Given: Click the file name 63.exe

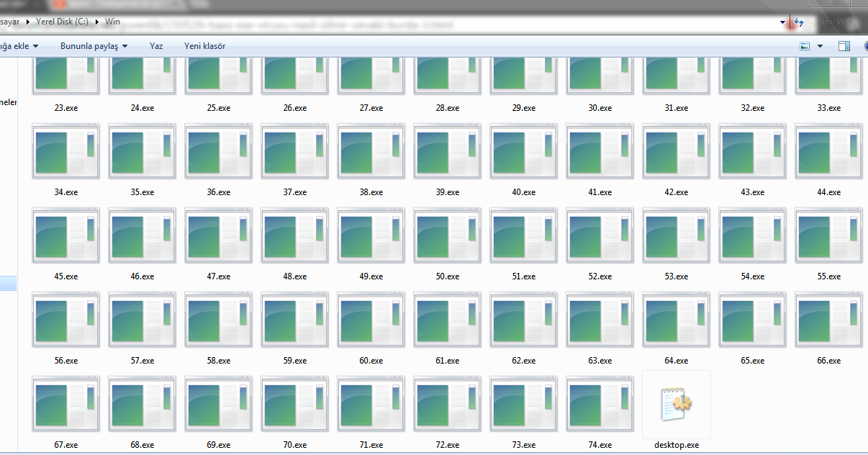Looking at the screenshot, I should 600,361.
